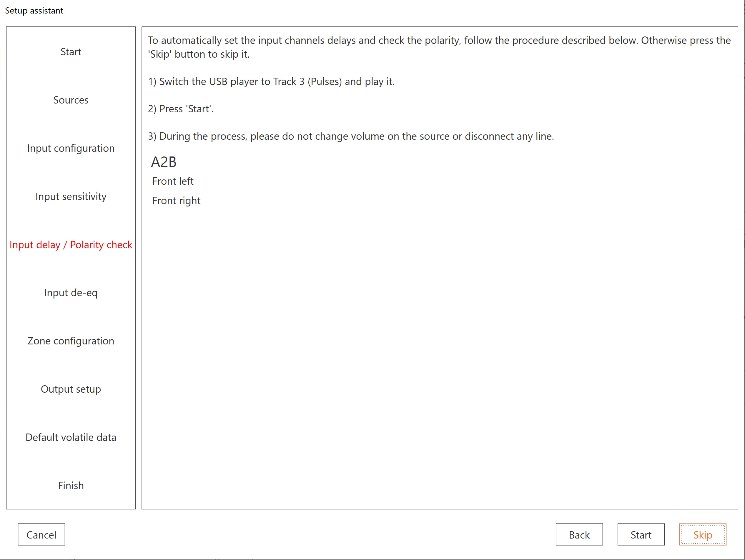Click the Track 3 Pulses instruction line
Screen dimensions: 745x560
point(271,81)
